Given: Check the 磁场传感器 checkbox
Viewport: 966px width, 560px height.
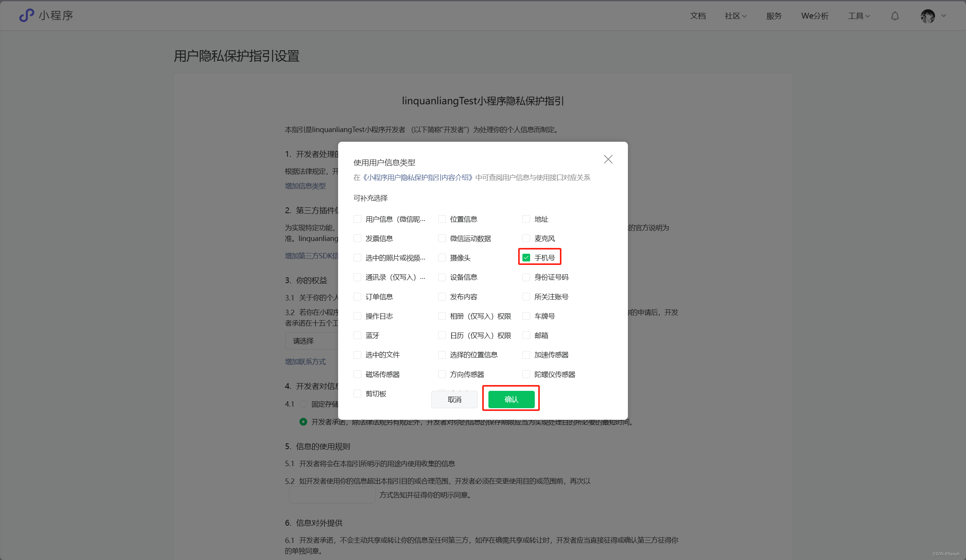Looking at the screenshot, I should pyautogui.click(x=357, y=374).
